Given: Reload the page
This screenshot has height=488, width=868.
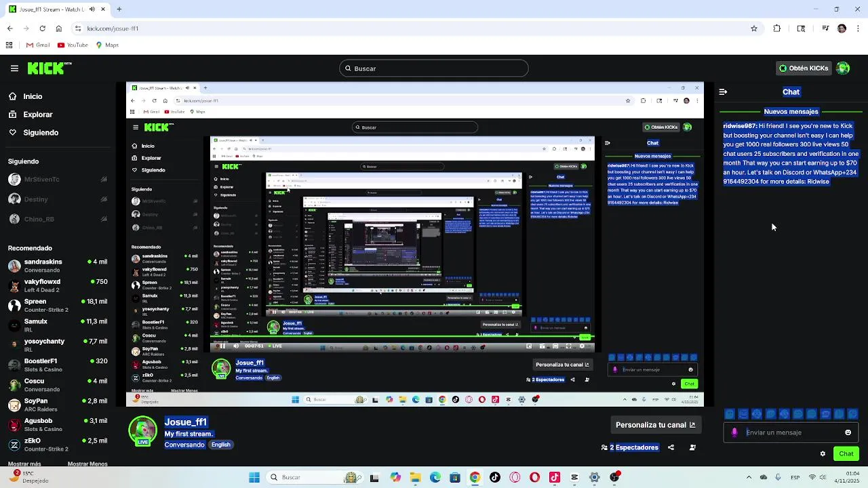Looking at the screenshot, I should 42,28.
